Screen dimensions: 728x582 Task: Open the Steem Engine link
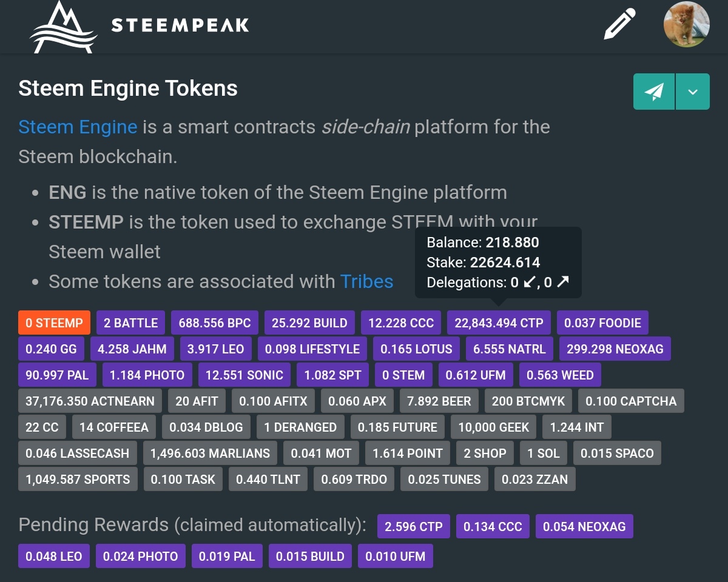click(x=78, y=127)
